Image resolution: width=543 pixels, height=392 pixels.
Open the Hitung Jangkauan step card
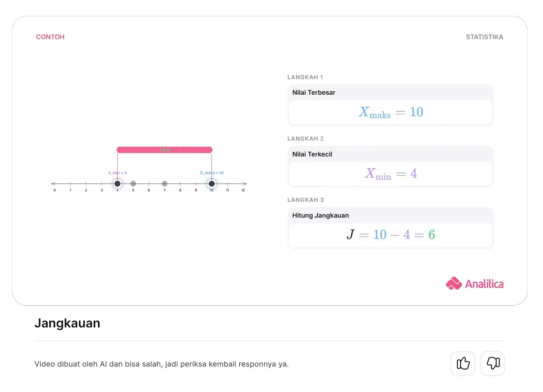pos(390,228)
